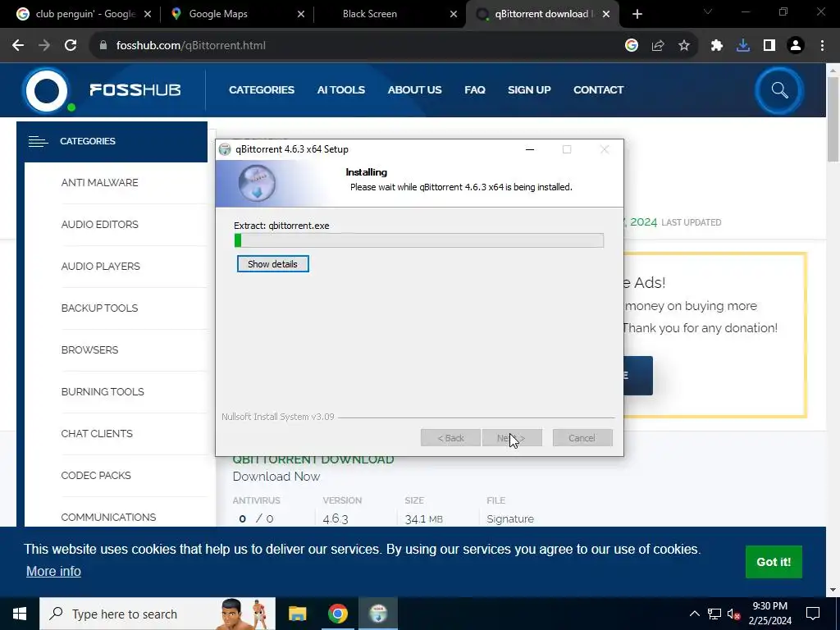The image size is (840, 630).
Task: Toggle the Chrome side panel icon
Action: (x=769, y=46)
